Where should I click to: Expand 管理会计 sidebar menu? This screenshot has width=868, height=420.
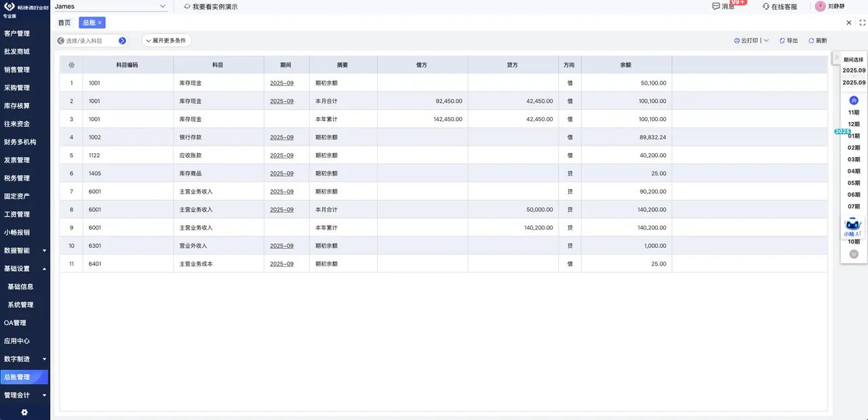(x=44, y=395)
